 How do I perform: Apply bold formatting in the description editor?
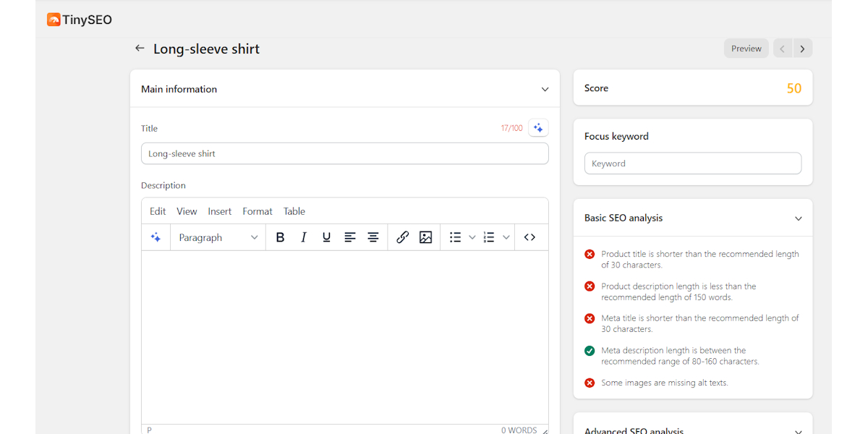pyautogui.click(x=280, y=237)
